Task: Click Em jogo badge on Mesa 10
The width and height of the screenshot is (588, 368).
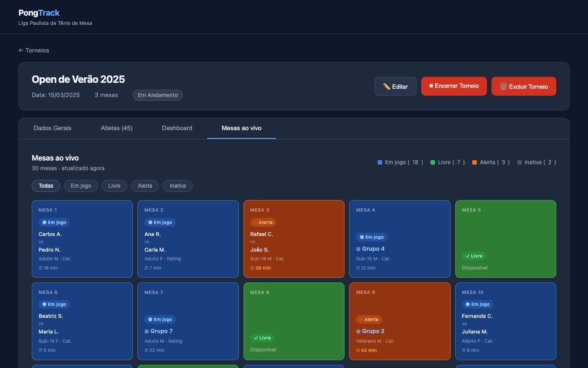Action: pos(477,304)
